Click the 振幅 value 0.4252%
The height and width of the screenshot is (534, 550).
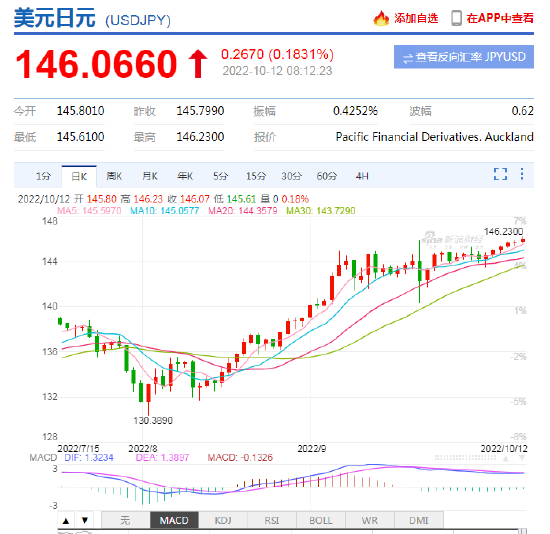click(x=355, y=111)
